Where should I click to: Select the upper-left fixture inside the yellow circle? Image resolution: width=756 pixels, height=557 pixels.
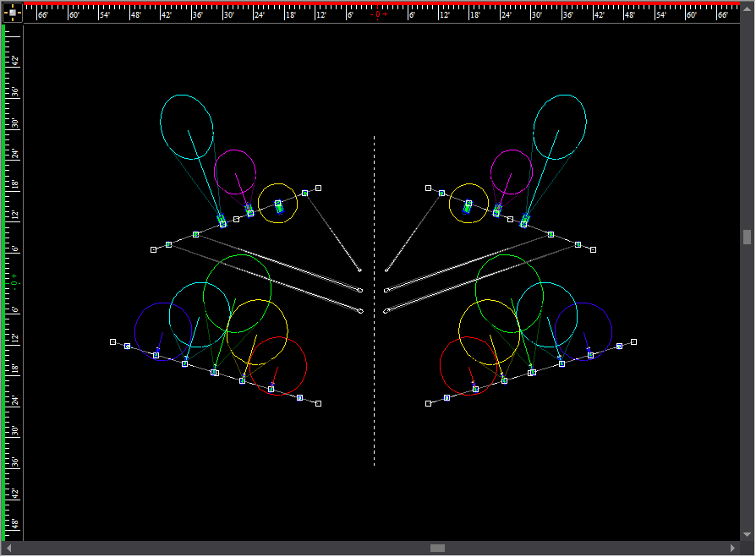point(278,205)
